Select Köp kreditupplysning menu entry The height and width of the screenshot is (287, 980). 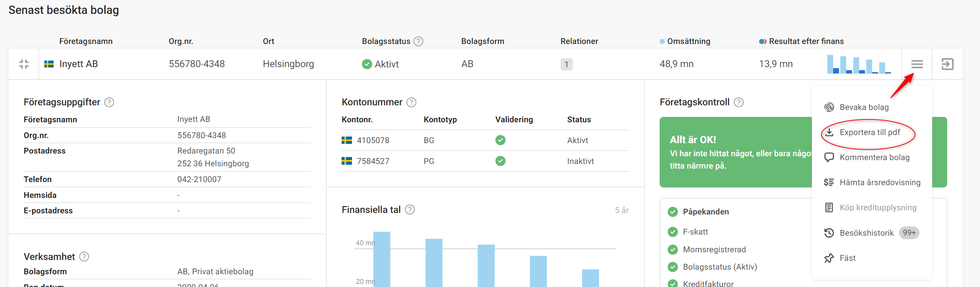(x=872, y=208)
